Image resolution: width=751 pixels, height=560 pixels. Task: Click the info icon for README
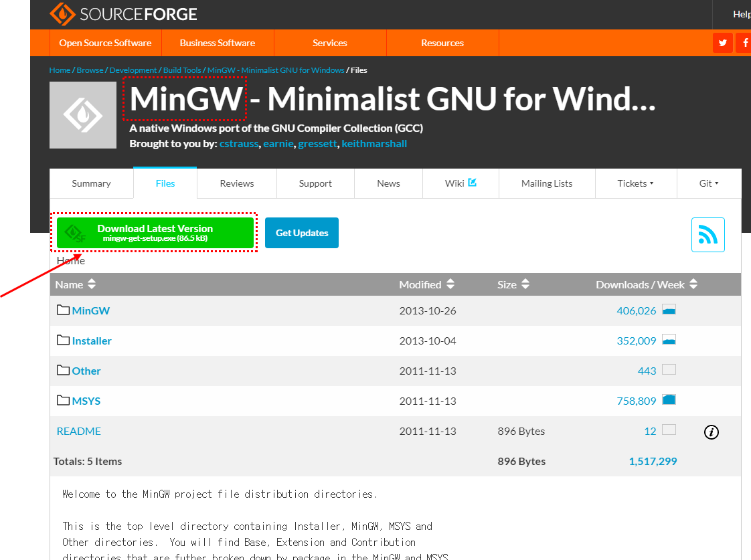[x=712, y=432]
